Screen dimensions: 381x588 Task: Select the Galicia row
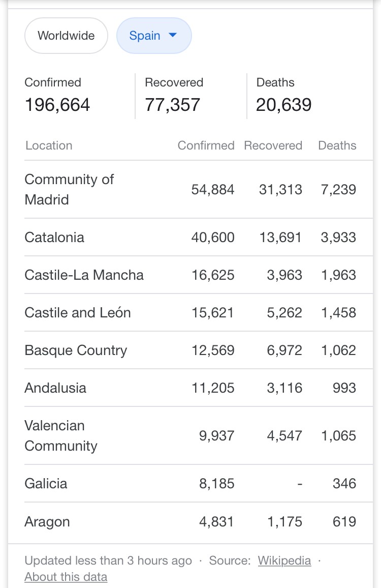199,483
